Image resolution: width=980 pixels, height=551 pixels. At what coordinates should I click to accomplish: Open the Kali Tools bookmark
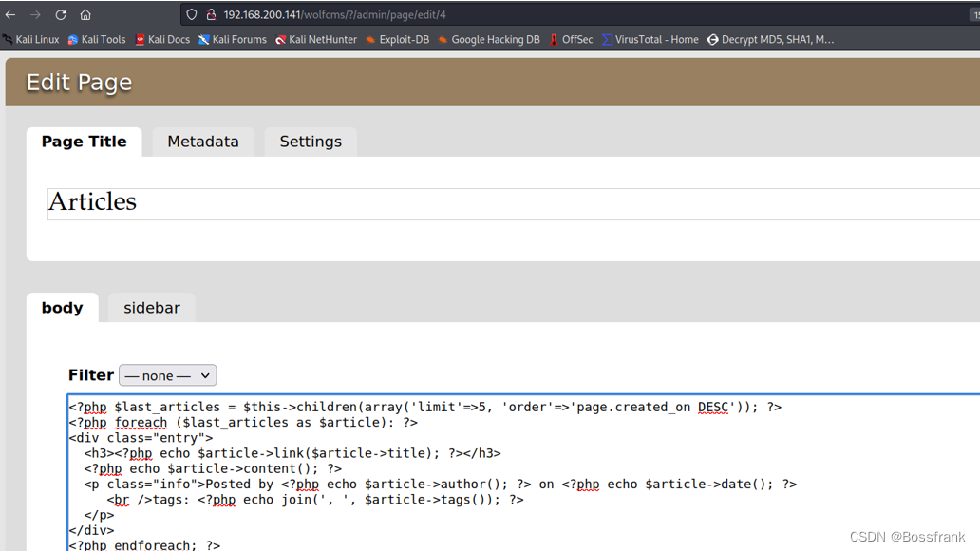(x=97, y=39)
